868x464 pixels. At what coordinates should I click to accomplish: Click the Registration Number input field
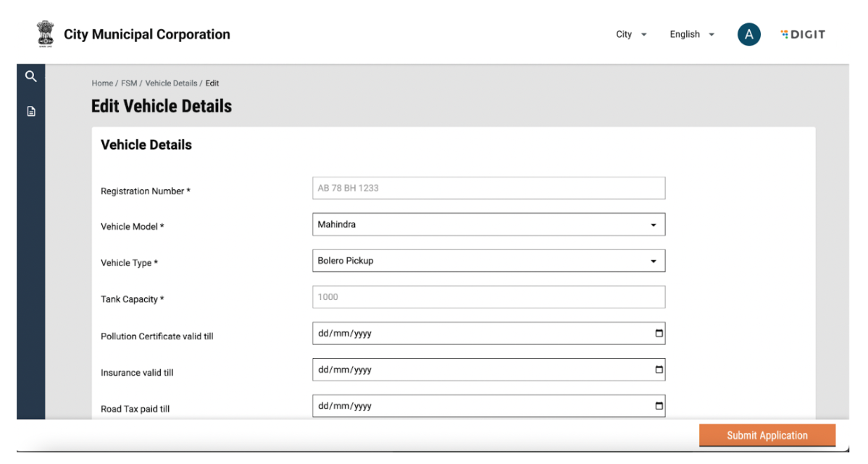coord(488,188)
